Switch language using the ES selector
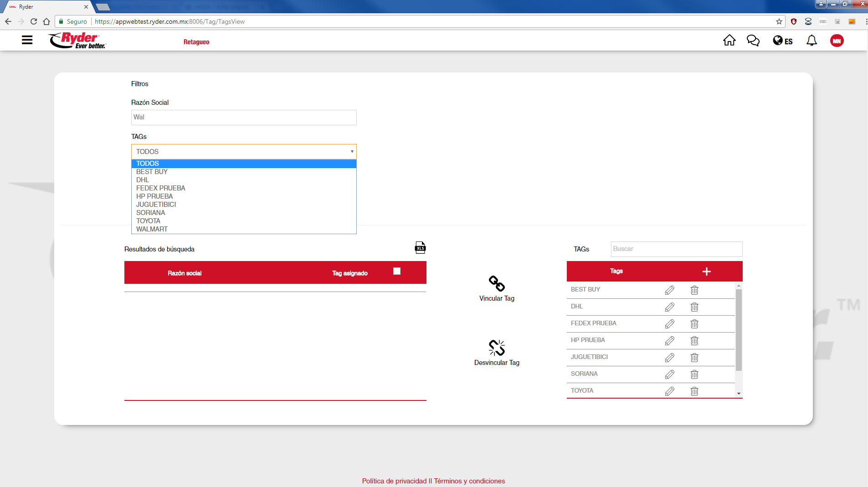Image resolution: width=868 pixels, height=487 pixels. click(782, 41)
